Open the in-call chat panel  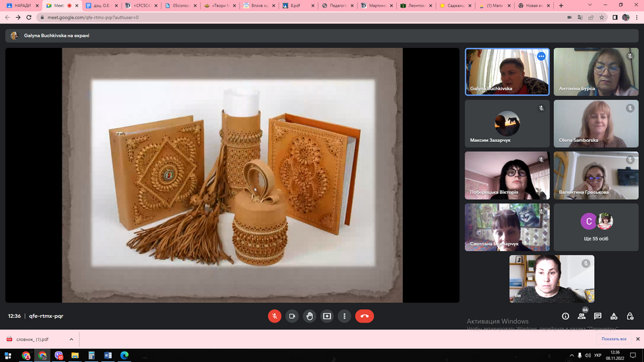[597, 316]
